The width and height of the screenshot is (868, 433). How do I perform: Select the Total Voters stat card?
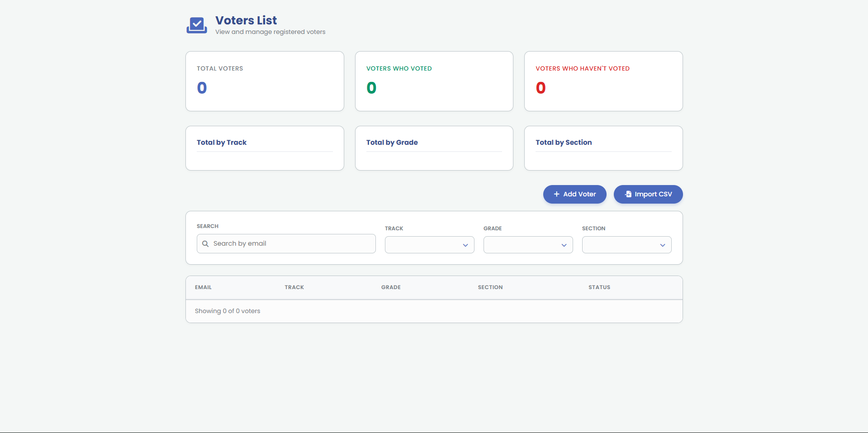265,81
